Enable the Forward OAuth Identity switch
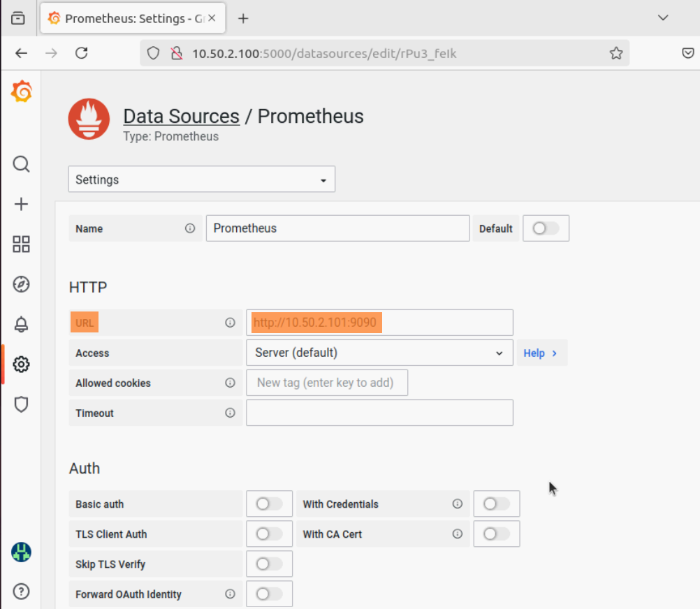700x609 pixels. pos(269,594)
